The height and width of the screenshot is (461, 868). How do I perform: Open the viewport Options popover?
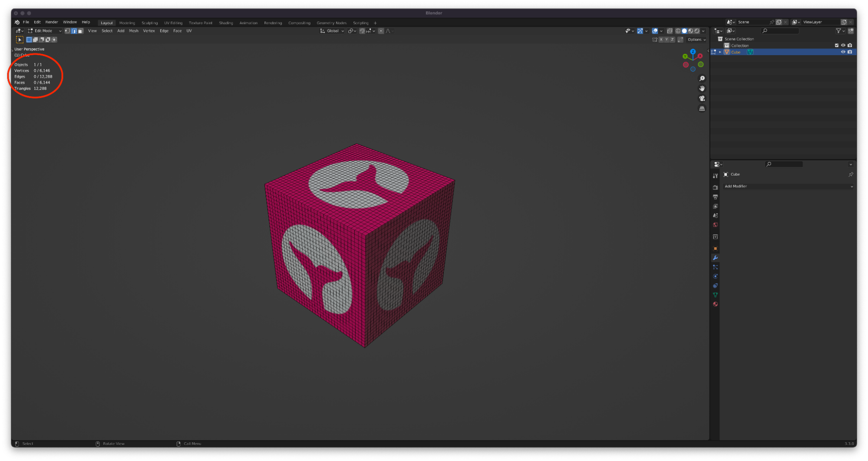(696, 40)
